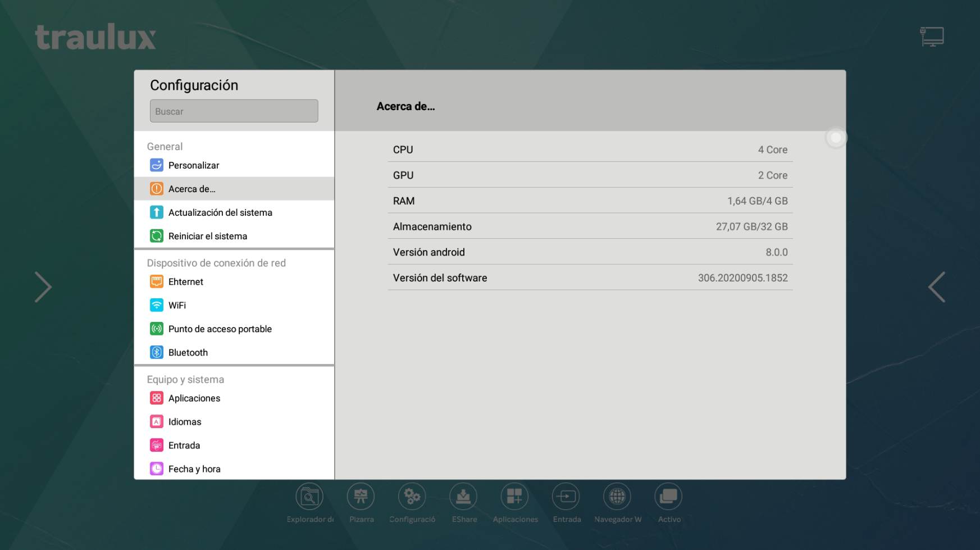The height and width of the screenshot is (550, 980).
Task: Launch Pizarra whiteboard from the dock
Action: (x=361, y=497)
